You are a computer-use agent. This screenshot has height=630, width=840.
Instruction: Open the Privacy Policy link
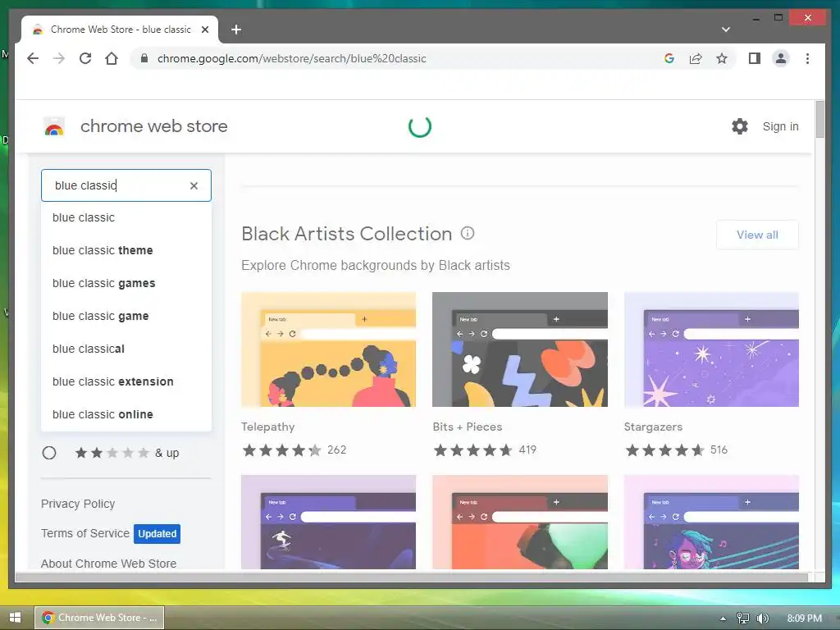click(78, 504)
